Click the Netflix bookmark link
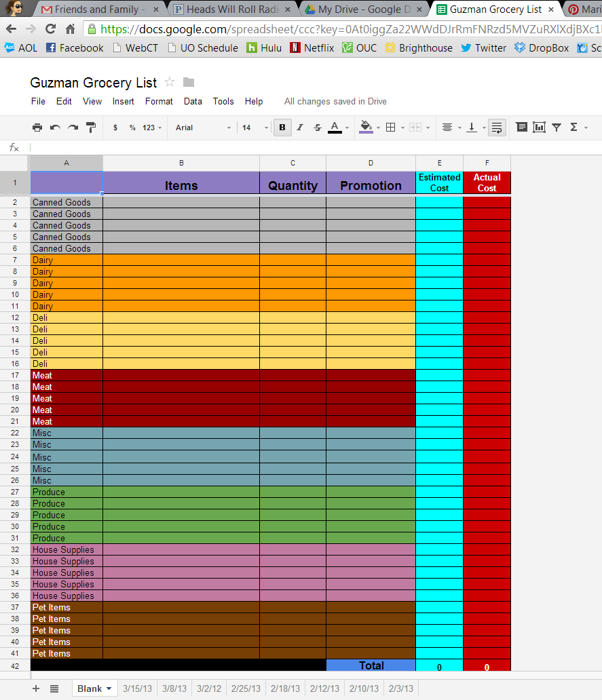The width and height of the screenshot is (602, 700). point(312,47)
